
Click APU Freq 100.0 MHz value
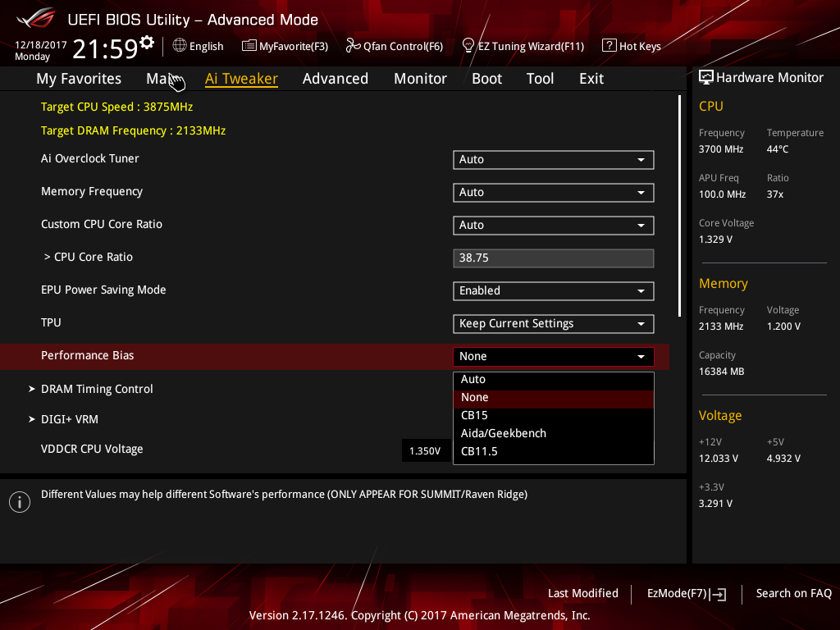point(722,194)
